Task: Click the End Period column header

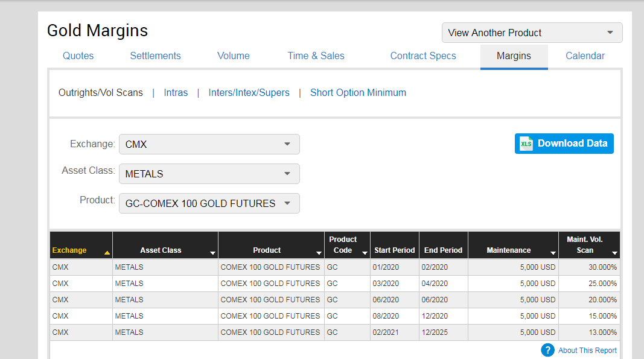Action: 444,245
